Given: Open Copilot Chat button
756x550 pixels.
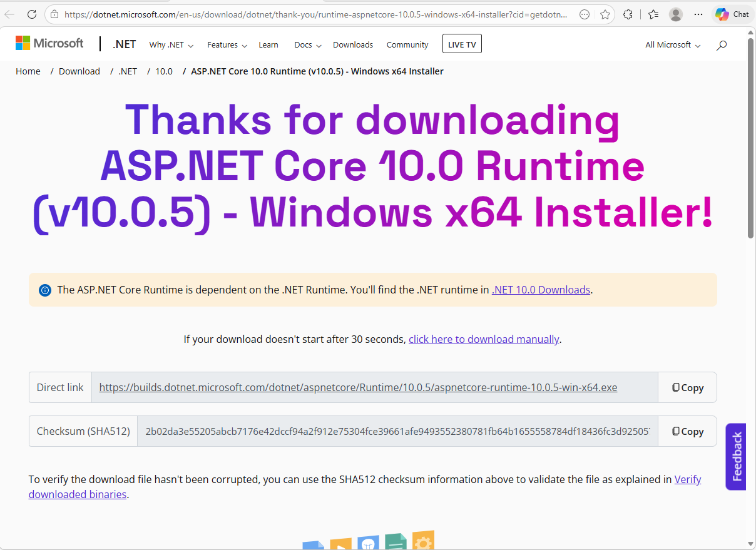Looking at the screenshot, I should coord(732,14).
